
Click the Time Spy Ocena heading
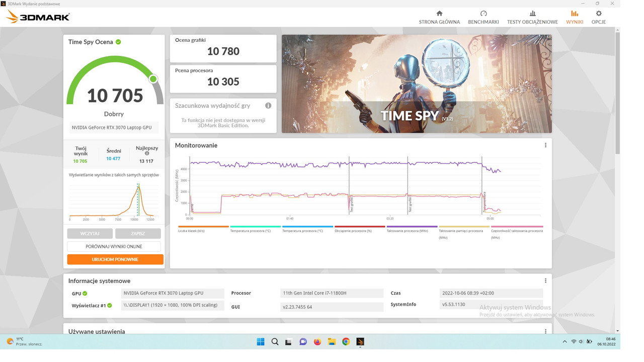click(91, 42)
